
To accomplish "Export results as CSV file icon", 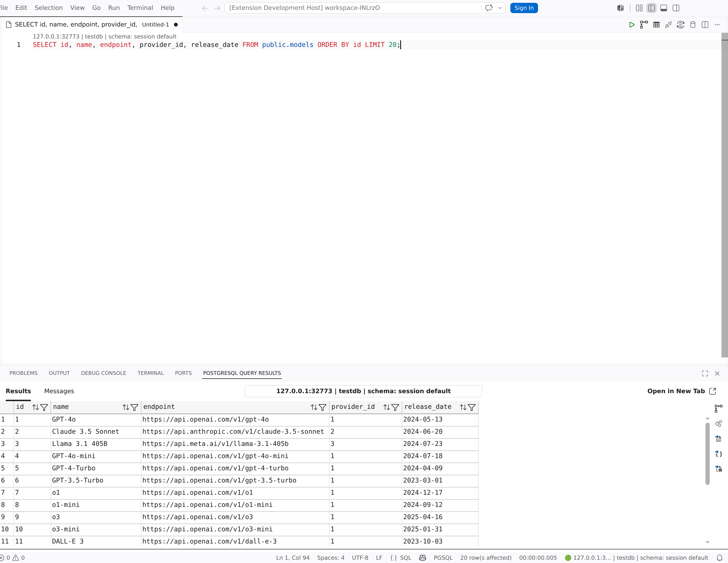I will [718, 438].
